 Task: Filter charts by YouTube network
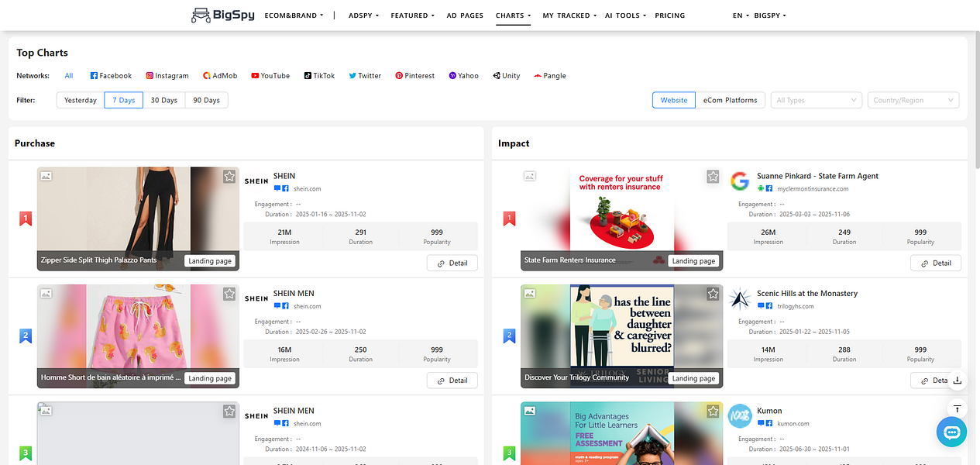point(270,76)
